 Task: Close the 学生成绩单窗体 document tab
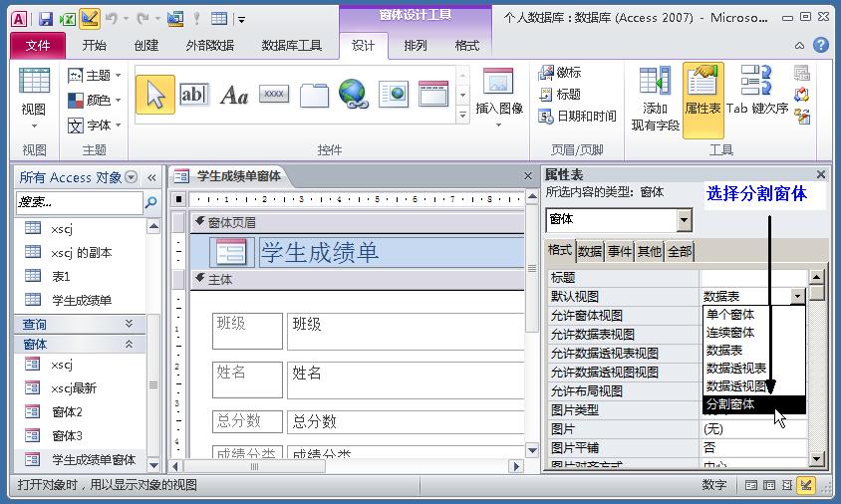point(528,176)
